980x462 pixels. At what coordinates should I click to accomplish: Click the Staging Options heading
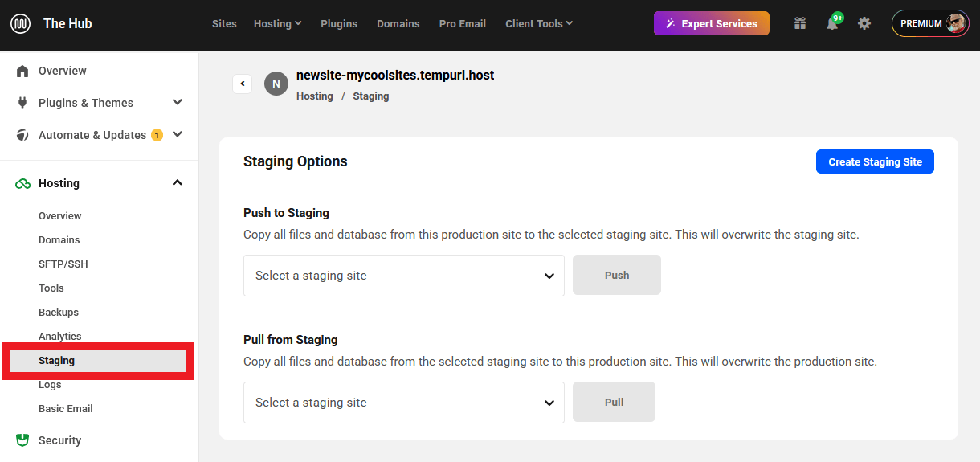[296, 161]
